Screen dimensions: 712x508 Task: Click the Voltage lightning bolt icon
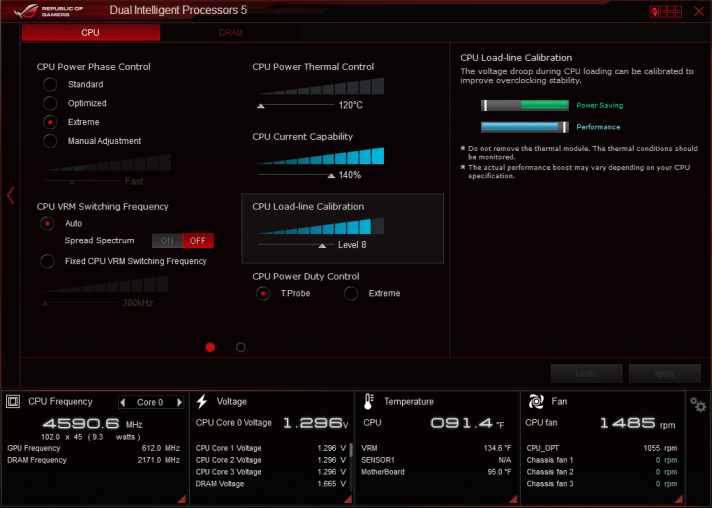tap(202, 401)
